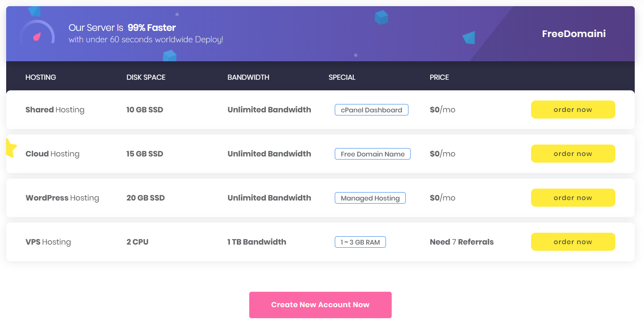This screenshot has width=644, height=327.
Task: Click the SPECIAL column header
Action: click(342, 77)
